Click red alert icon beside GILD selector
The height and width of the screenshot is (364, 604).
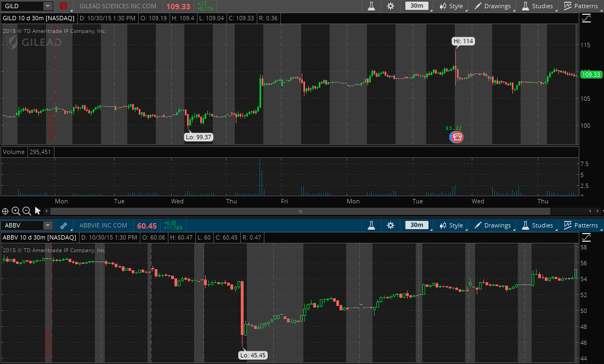coord(63,6)
